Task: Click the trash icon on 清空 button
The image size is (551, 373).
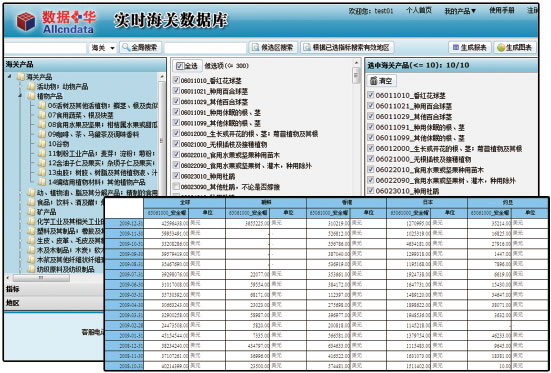Action: (x=374, y=81)
